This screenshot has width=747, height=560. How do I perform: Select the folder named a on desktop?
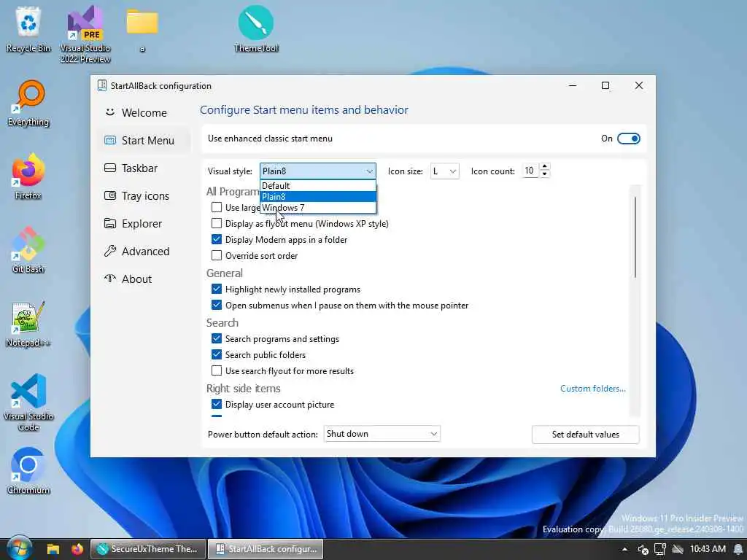click(x=142, y=29)
